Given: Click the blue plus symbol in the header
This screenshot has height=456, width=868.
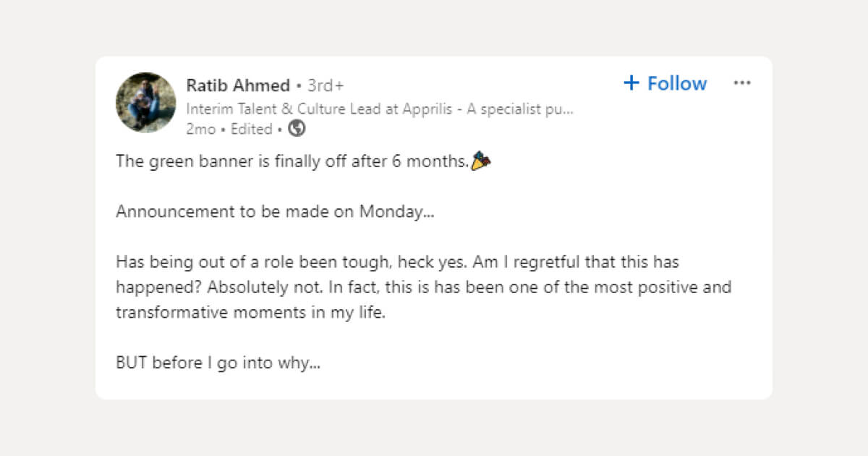Looking at the screenshot, I should 630,83.
